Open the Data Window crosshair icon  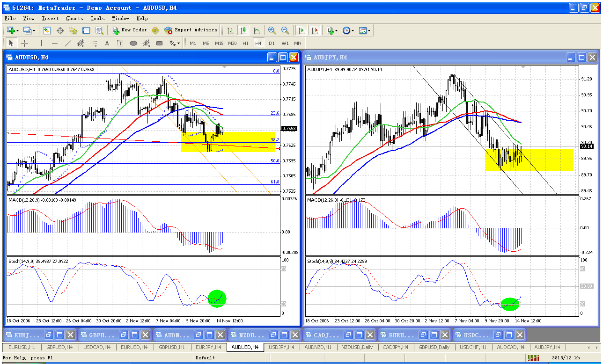[x=60, y=30]
